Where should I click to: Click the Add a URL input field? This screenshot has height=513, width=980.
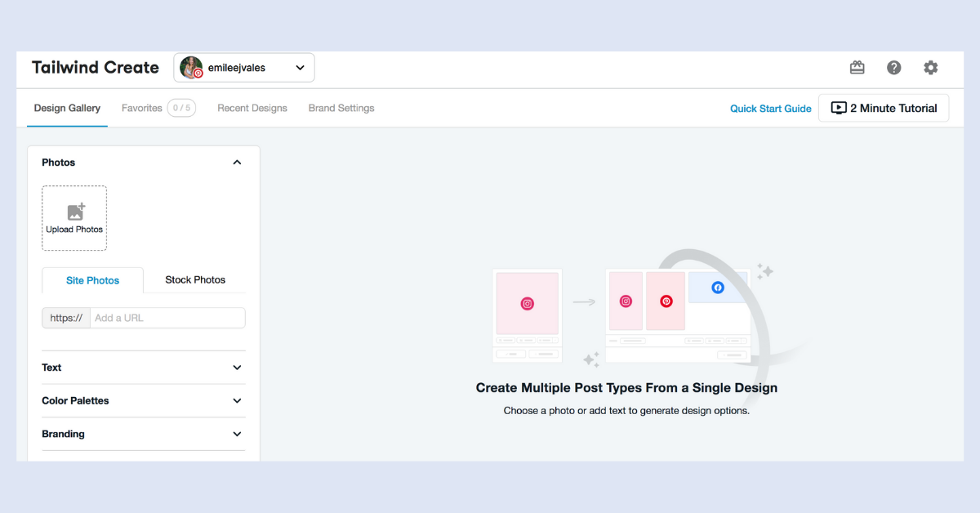[167, 318]
